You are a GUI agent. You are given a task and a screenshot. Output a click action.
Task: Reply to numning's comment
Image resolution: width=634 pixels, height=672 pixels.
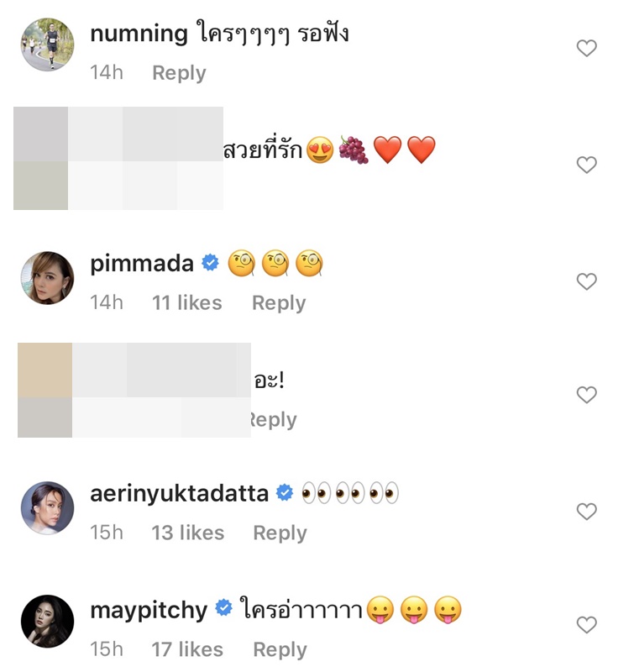click(179, 73)
